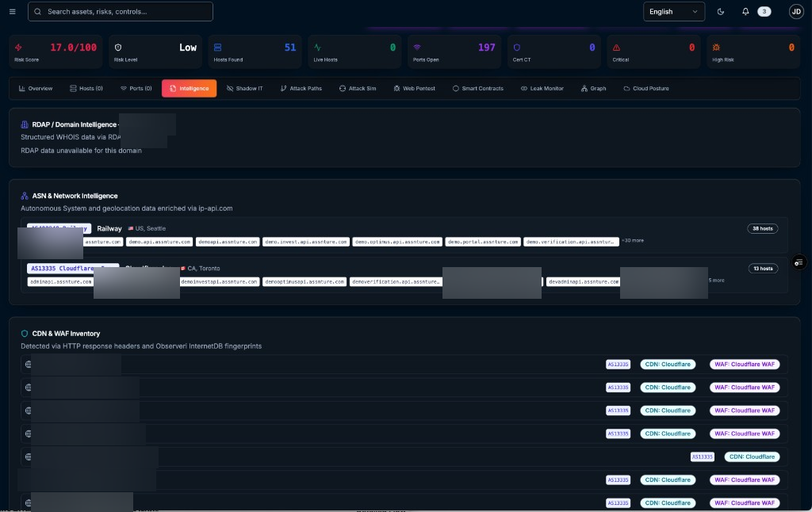
Task: Open the Cloud Posture tab
Action: click(646, 89)
